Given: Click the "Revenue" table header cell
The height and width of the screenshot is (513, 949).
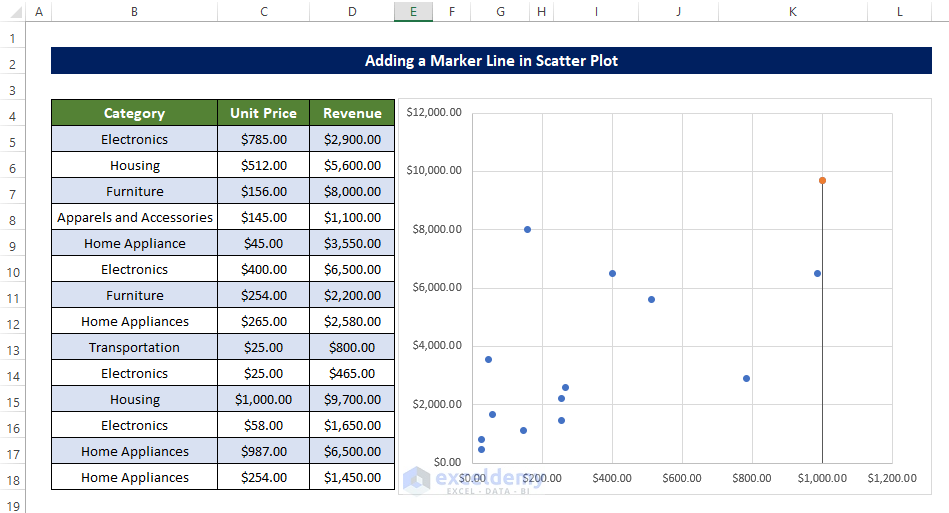Looking at the screenshot, I should 352,113.
